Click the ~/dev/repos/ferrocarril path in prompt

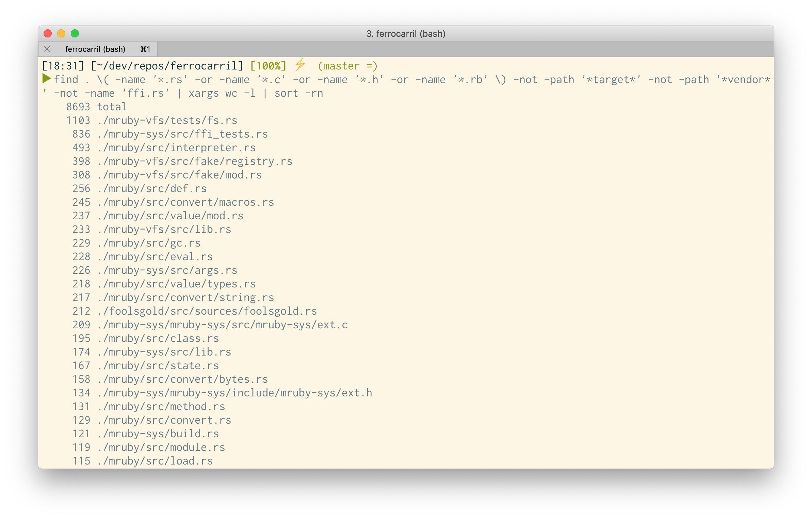pos(167,66)
